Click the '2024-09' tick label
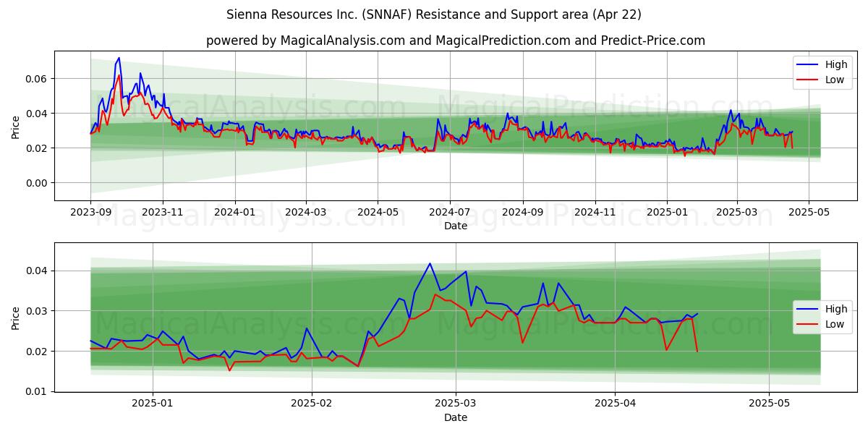Image resolution: width=868 pixels, height=434 pixels. pyautogui.click(x=523, y=213)
